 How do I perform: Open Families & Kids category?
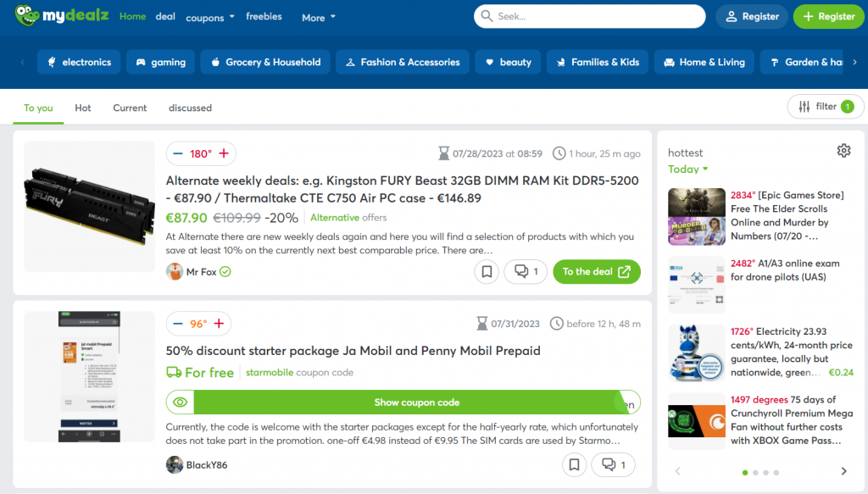(x=598, y=62)
